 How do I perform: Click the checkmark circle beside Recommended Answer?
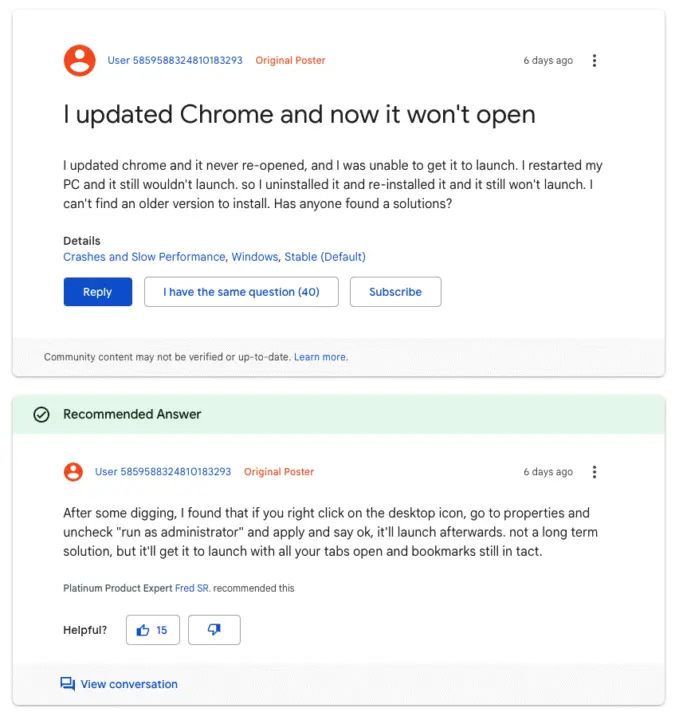point(41,414)
